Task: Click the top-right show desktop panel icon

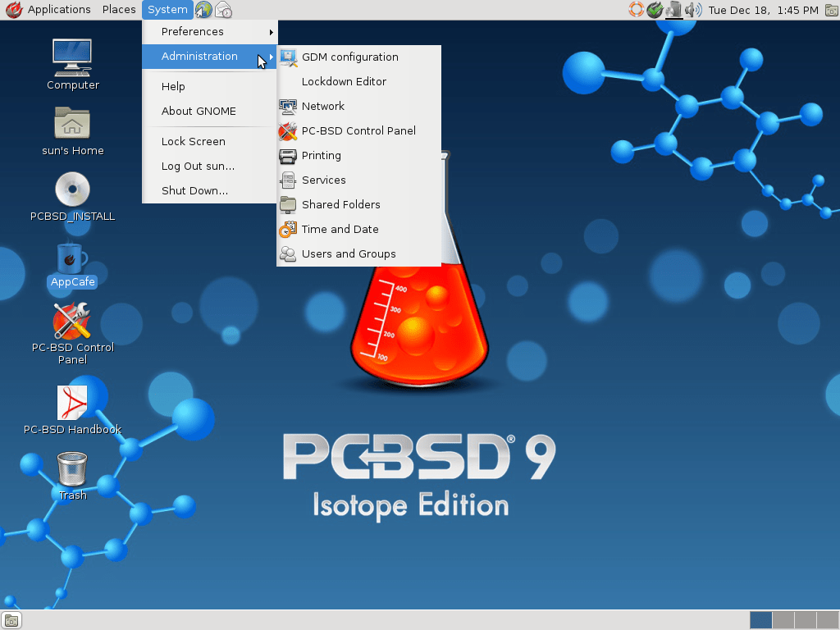Action: coord(831,10)
